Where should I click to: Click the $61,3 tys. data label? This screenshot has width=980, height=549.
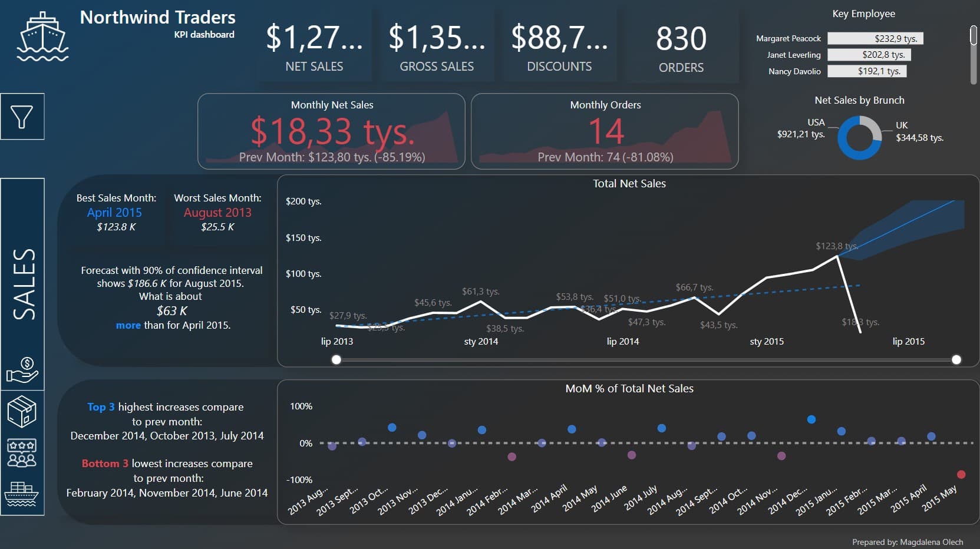click(480, 292)
